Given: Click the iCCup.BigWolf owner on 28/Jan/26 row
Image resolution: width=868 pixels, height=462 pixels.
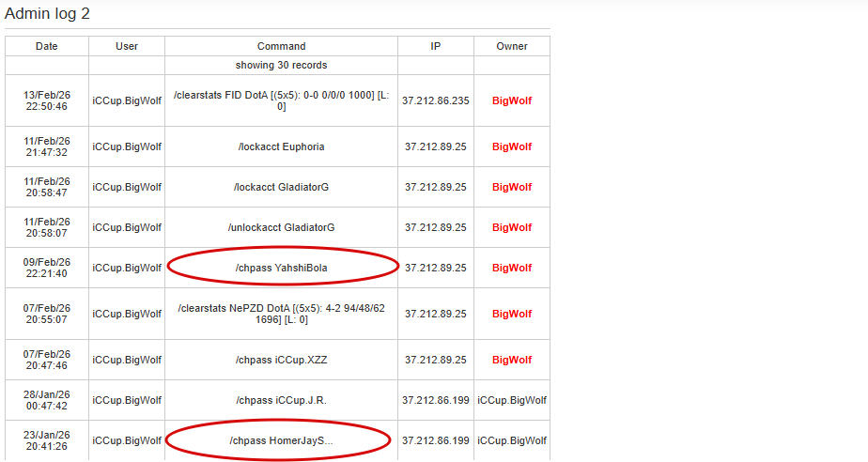Looking at the screenshot, I should coord(512,400).
